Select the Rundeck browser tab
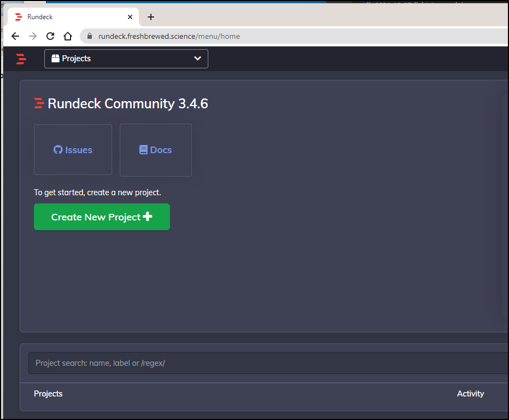This screenshot has height=420, width=509. 73,17
